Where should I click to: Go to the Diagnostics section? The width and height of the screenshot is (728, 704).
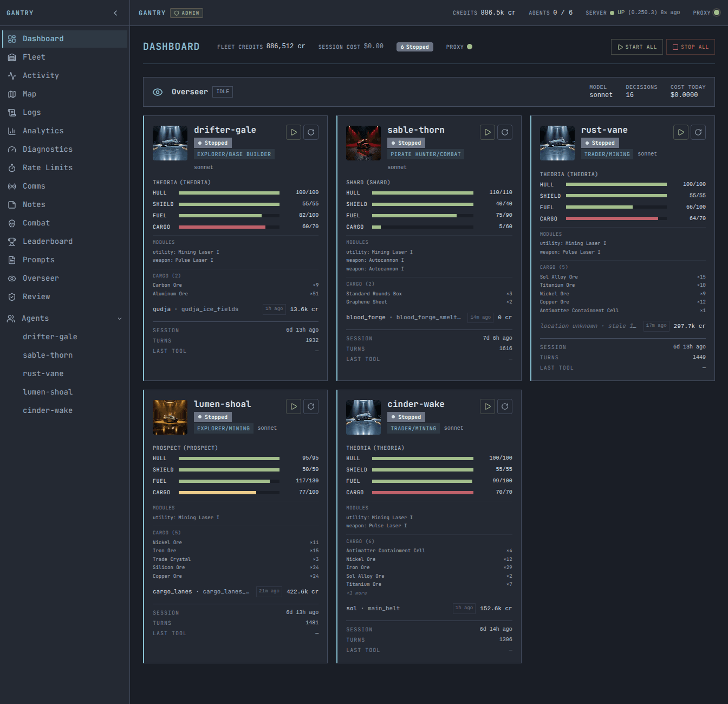(x=47, y=150)
